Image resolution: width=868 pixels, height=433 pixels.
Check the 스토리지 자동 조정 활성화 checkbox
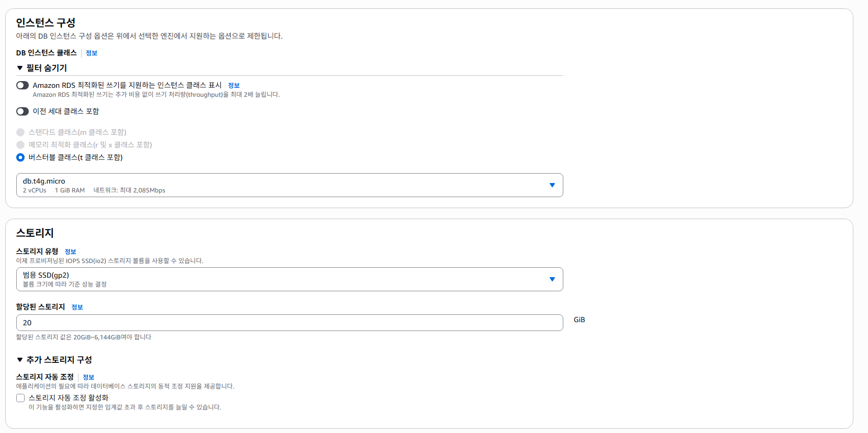[20, 398]
